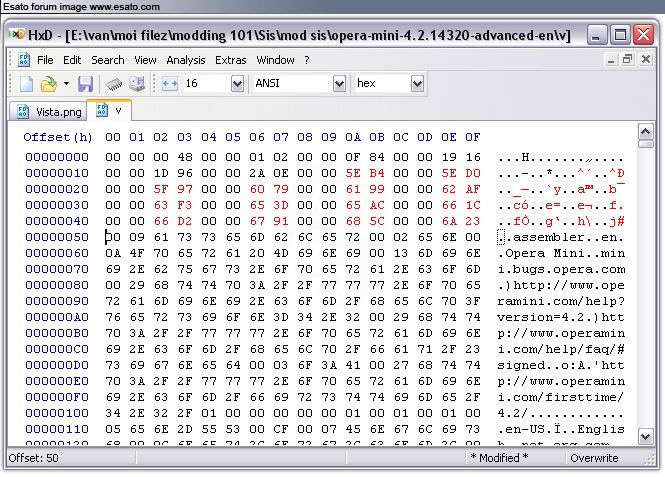Screen dimensions: 665x477
Task: Click the scrollbar up arrow
Action: click(645, 132)
